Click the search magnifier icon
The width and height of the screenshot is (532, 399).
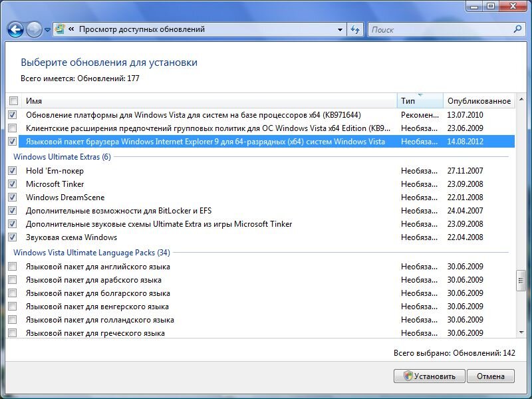pos(518,29)
